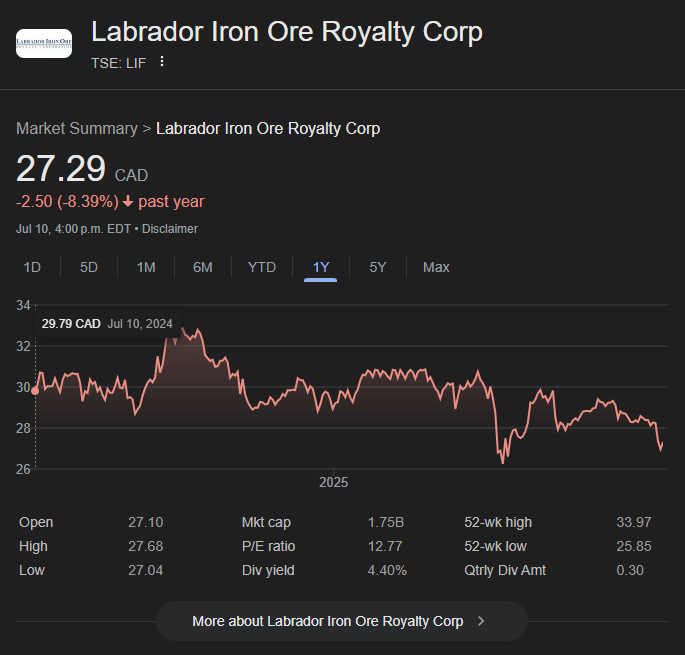
Task: Open the Market Summary breadcrumb link
Action: click(x=77, y=128)
